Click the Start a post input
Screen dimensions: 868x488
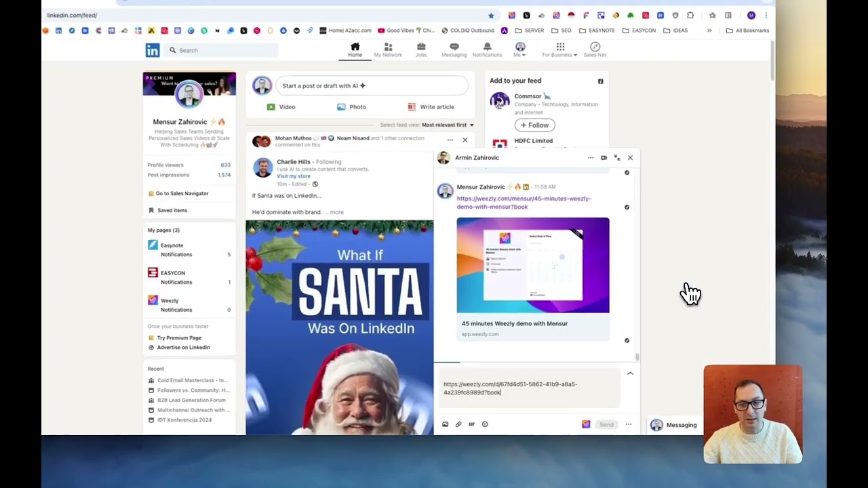click(372, 86)
